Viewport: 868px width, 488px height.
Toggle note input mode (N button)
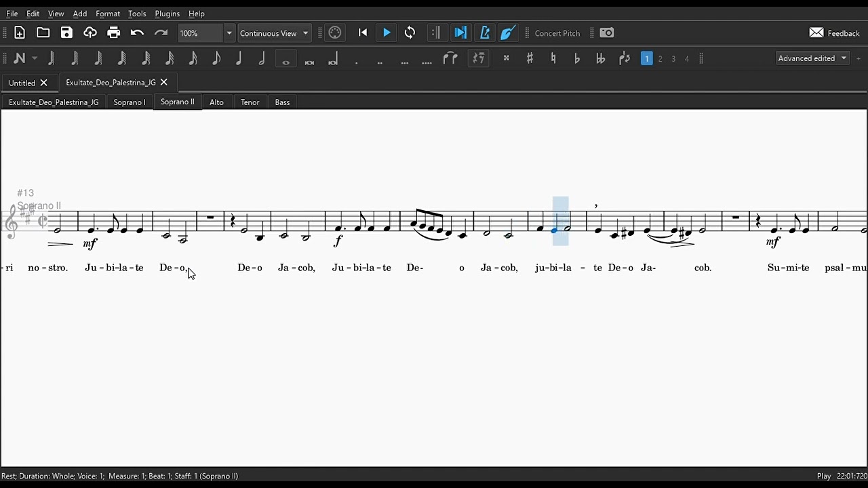click(x=20, y=58)
